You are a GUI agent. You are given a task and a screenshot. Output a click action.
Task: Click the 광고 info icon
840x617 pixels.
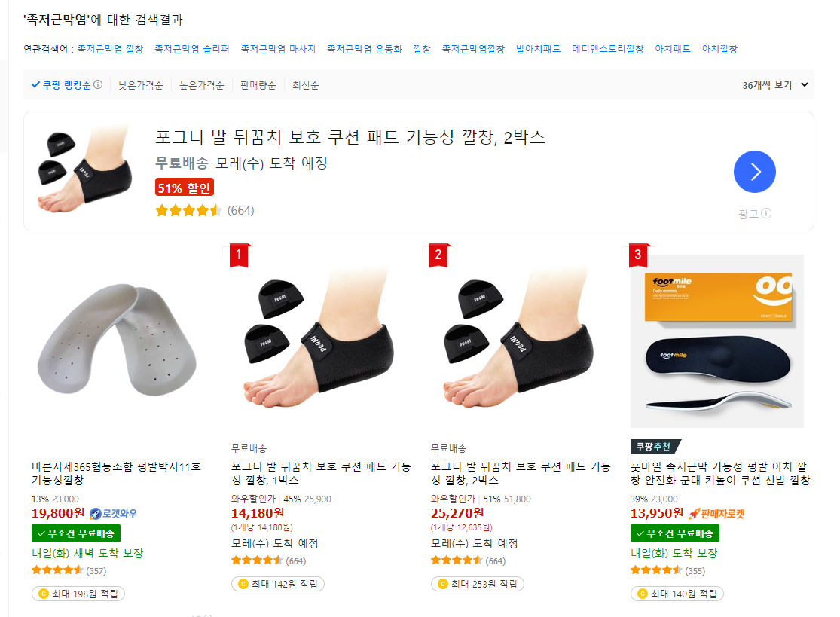click(767, 213)
